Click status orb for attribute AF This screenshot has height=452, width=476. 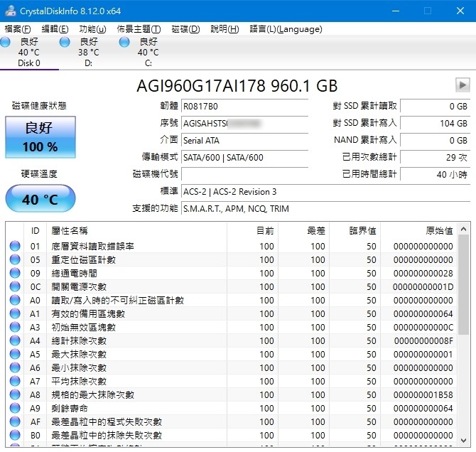coord(15,421)
